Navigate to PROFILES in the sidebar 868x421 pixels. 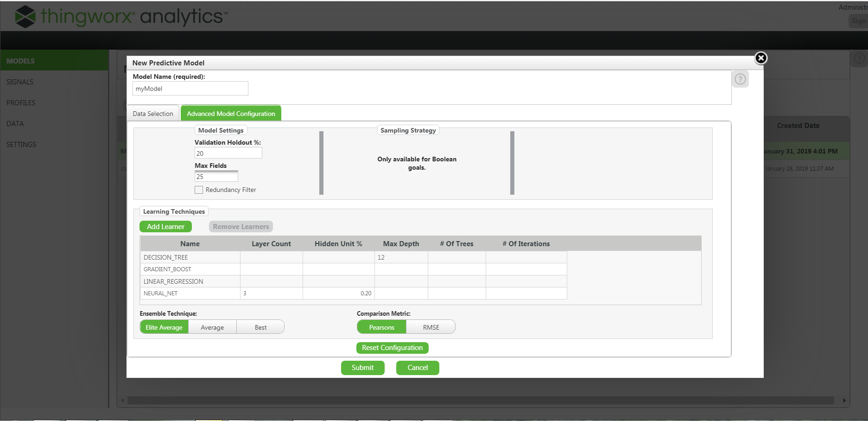coord(20,102)
